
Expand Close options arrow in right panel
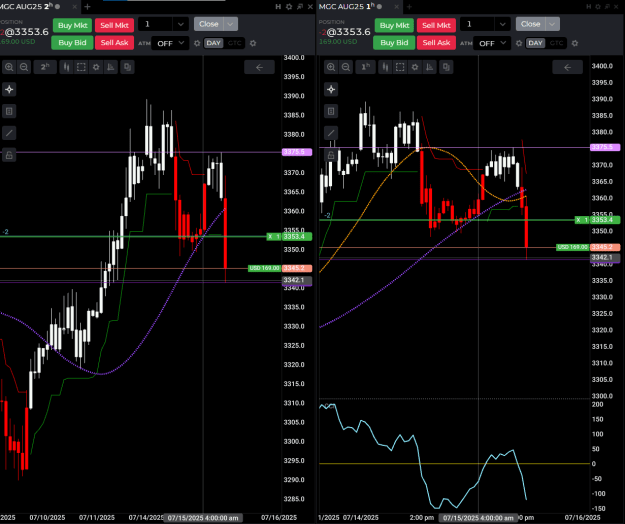pyautogui.click(x=552, y=24)
